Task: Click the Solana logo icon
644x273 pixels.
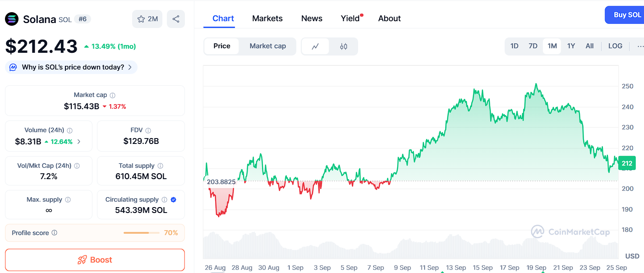Action: (x=12, y=19)
